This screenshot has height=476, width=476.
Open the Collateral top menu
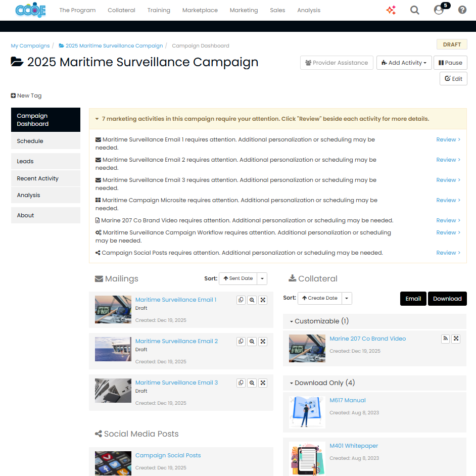[121, 10]
